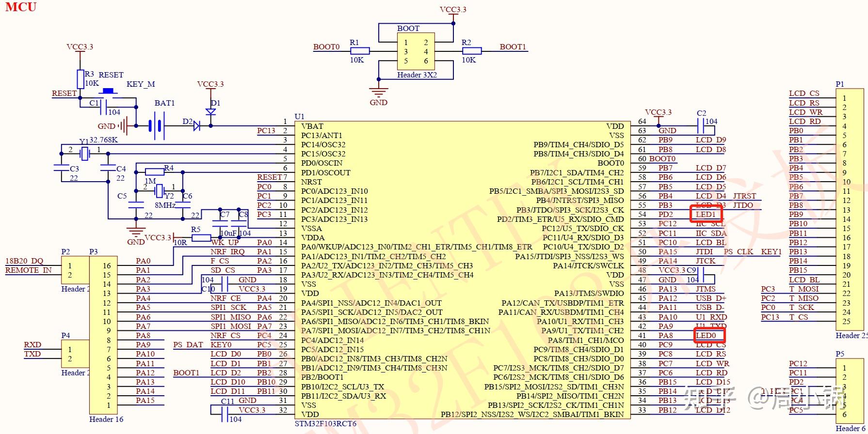The height and width of the screenshot is (434, 868).
Task: Click the VBAT pin name inside U1
Action: click(x=312, y=126)
